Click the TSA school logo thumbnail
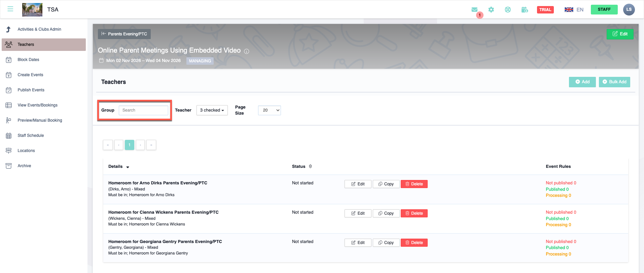 32,9
